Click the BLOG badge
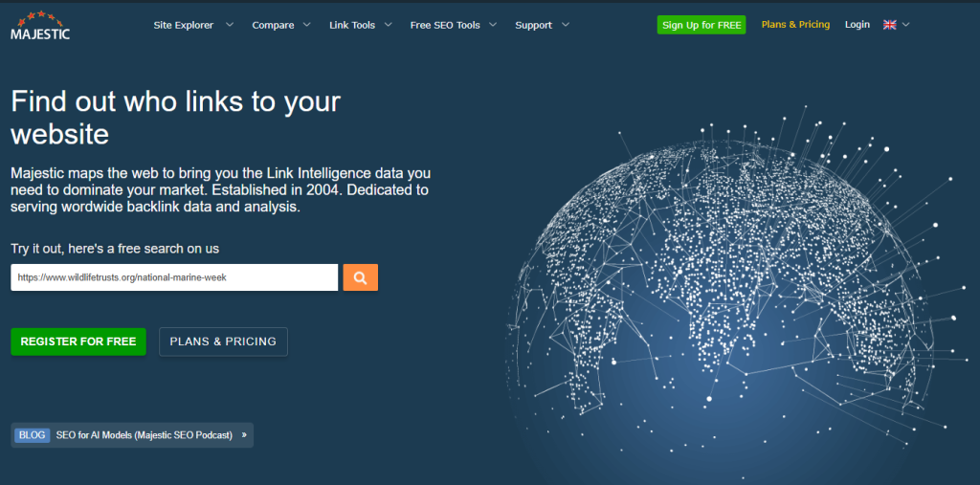This screenshot has height=485, width=980. (33, 435)
